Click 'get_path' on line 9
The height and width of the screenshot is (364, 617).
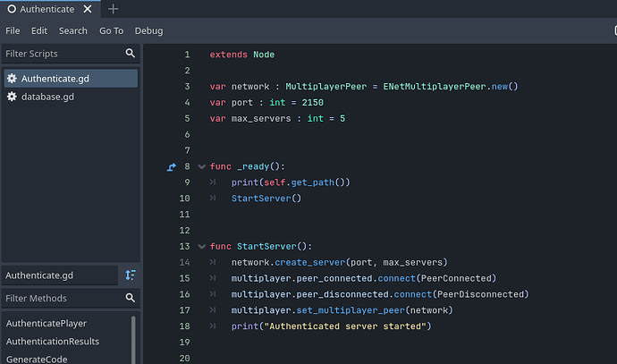[312, 182]
